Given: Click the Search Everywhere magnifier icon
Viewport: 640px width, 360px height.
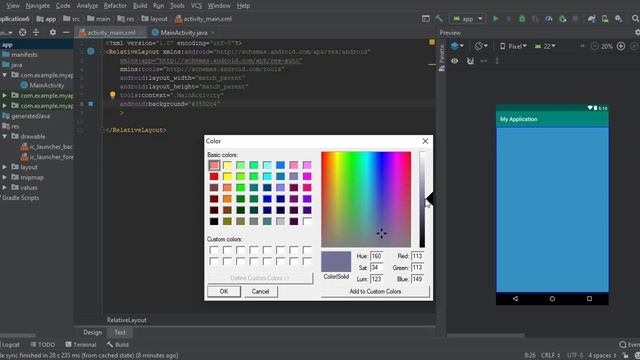Looking at the screenshot, I should (636, 19).
